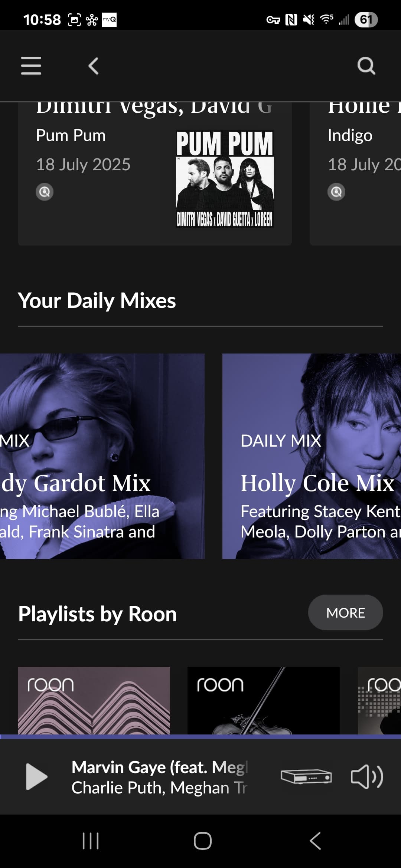Open first Roon playlist with wave artwork
Image resolution: width=401 pixels, height=868 pixels.
click(x=94, y=700)
